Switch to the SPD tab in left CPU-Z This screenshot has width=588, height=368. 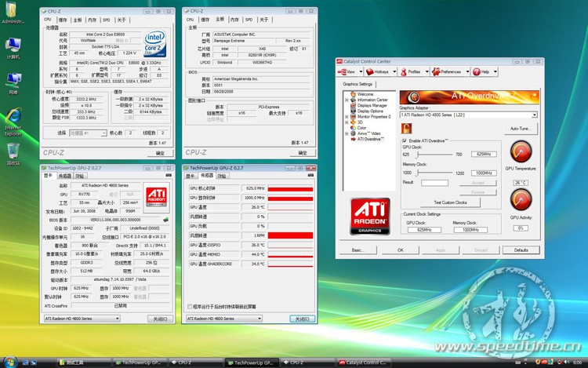108,19
